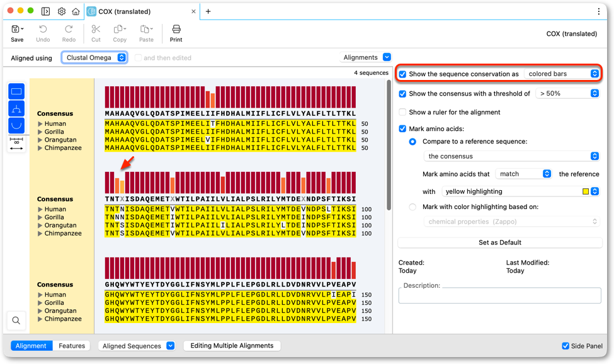Click the Print toolbar icon

tap(176, 30)
